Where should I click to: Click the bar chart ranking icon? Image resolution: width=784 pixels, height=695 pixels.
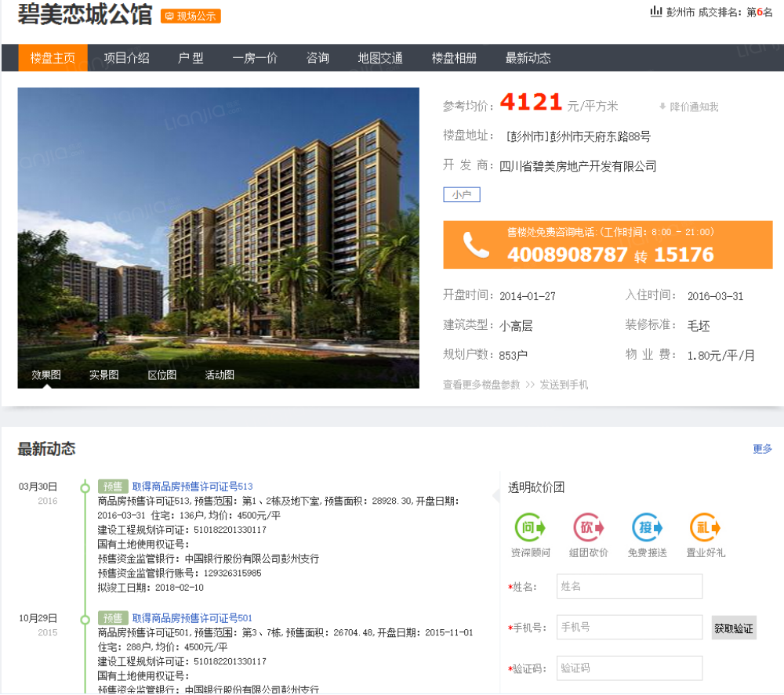[655, 11]
